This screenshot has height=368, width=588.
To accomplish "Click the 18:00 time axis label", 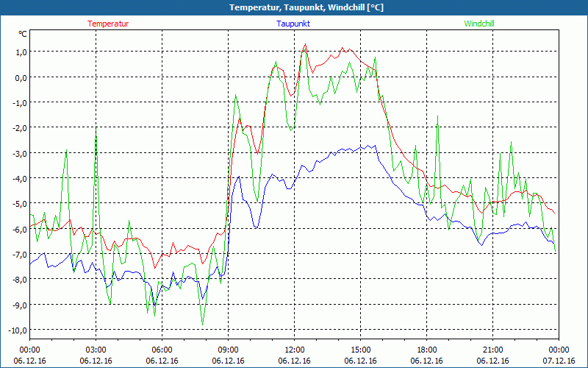I will [x=426, y=350].
